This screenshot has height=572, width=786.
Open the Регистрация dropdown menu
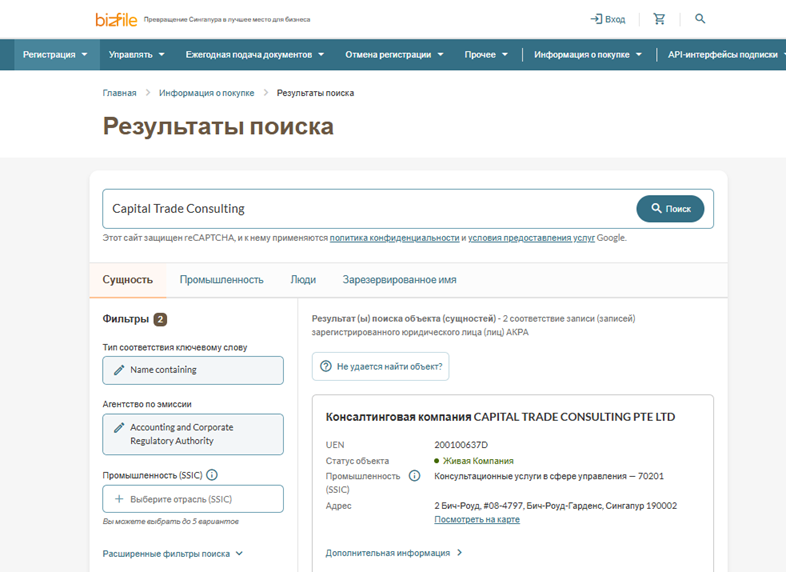coord(55,55)
